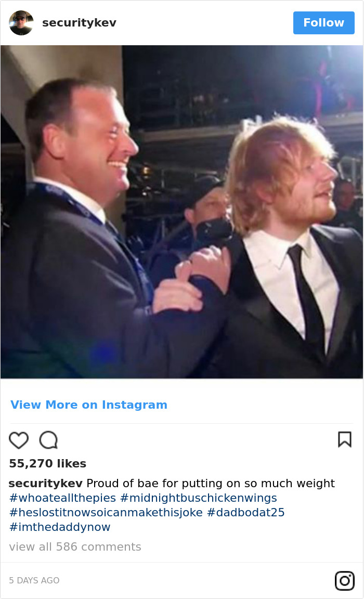Image resolution: width=364 pixels, height=599 pixels.
Task: Click the securitykev username in the header
Action: (x=79, y=23)
